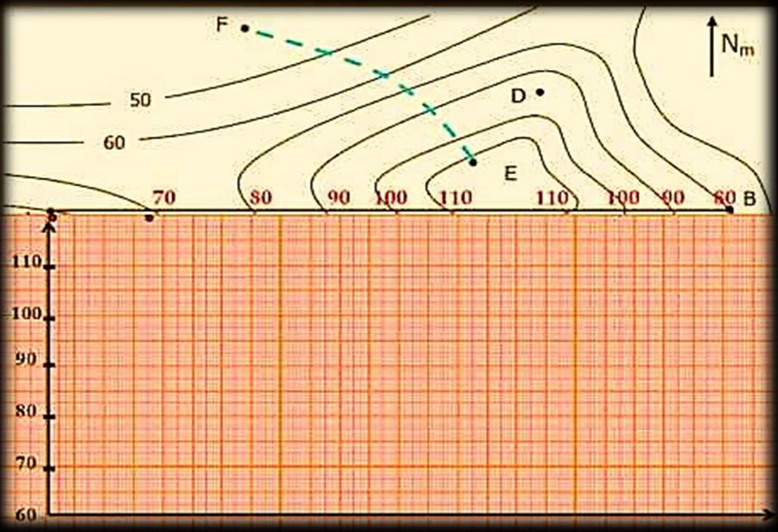778x532 pixels.
Task: Click the black dot at point E
Action: [474, 161]
